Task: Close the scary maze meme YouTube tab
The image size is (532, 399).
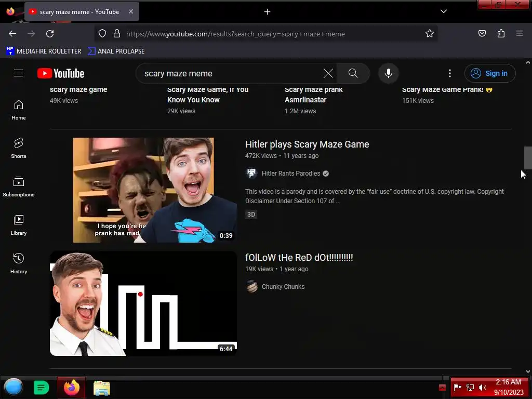Action: click(131, 11)
